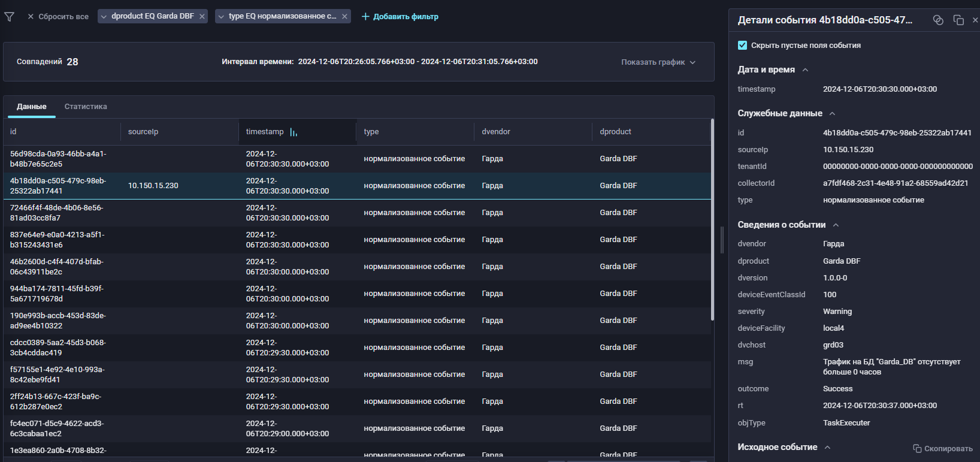Click the copy icon in event details header

pos(958,20)
